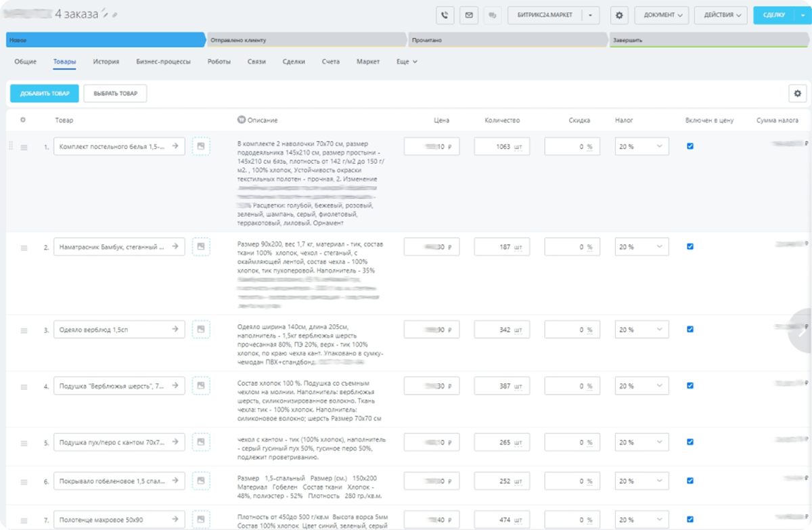Click the Добавить товар button
This screenshot has width=812, height=530.
(x=45, y=93)
